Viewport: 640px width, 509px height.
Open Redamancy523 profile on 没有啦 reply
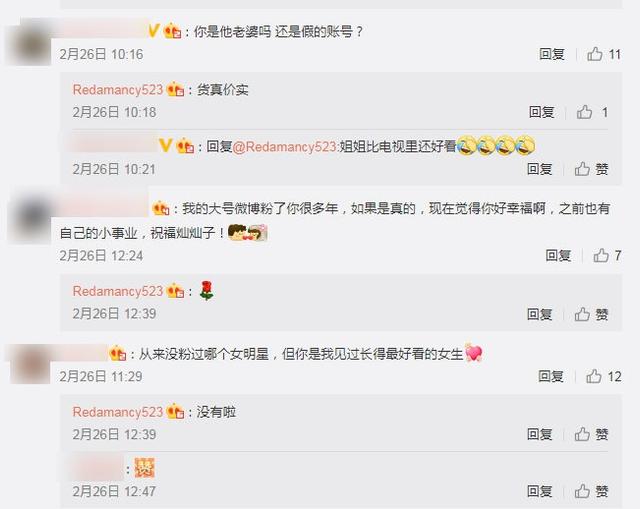[118, 412]
